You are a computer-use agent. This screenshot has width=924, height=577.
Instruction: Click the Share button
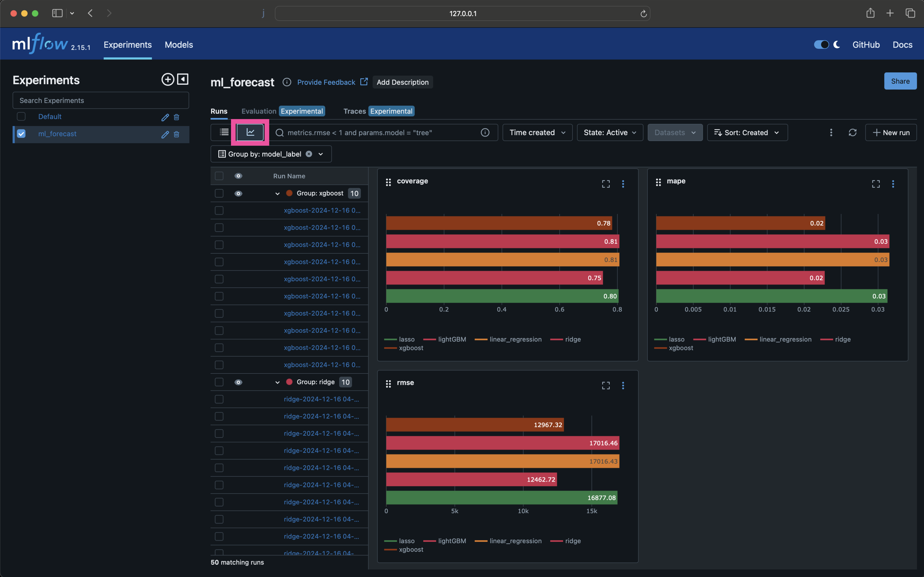[x=900, y=81]
